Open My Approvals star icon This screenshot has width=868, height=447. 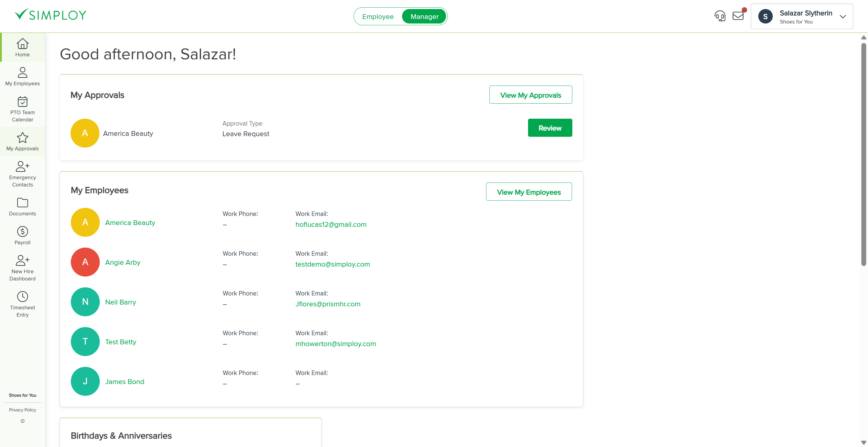22,138
